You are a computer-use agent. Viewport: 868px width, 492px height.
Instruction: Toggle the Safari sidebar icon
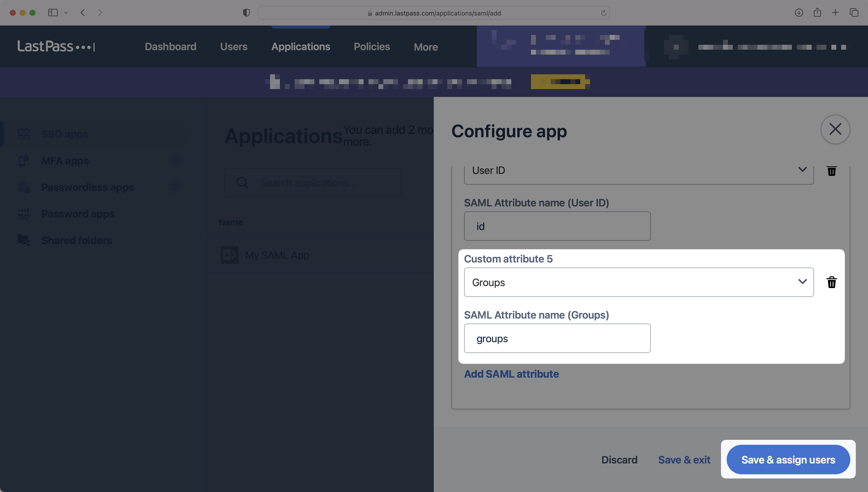pos(53,13)
